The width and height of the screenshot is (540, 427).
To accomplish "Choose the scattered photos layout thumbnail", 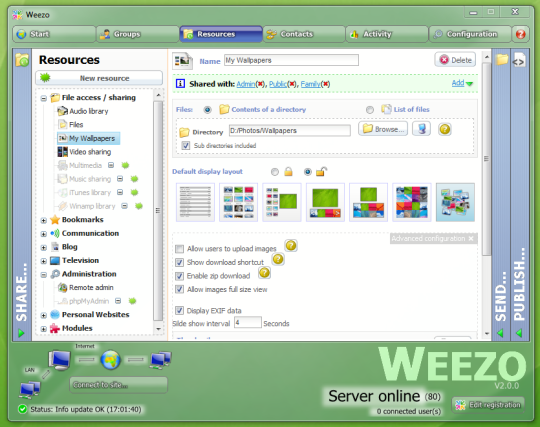I will pos(455,202).
